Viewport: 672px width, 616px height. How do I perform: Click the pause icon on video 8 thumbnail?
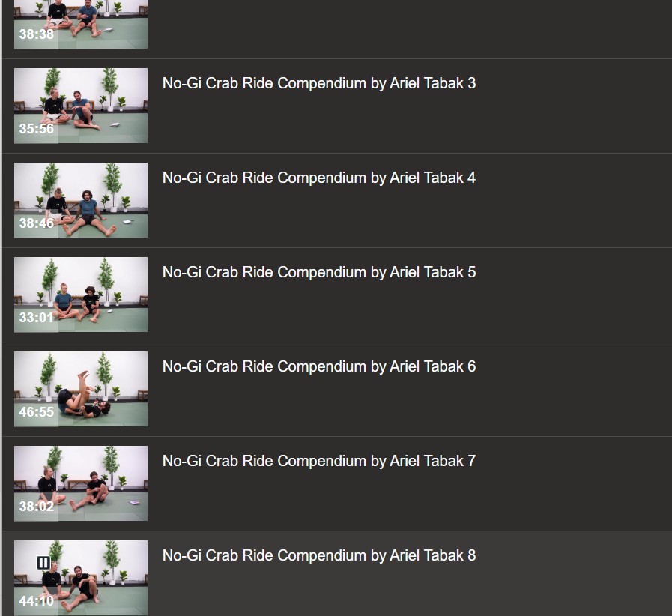click(x=43, y=562)
